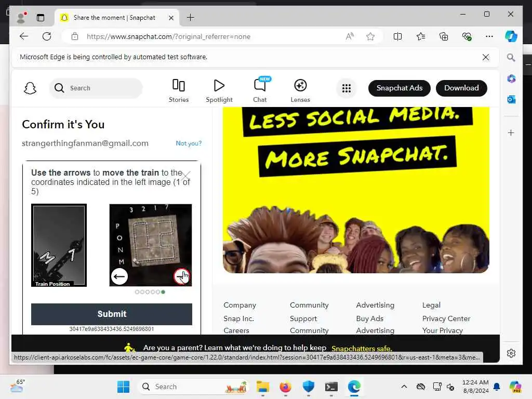The height and width of the screenshot is (399, 532).
Task: Click the Careers footer link
Action: (x=236, y=330)
